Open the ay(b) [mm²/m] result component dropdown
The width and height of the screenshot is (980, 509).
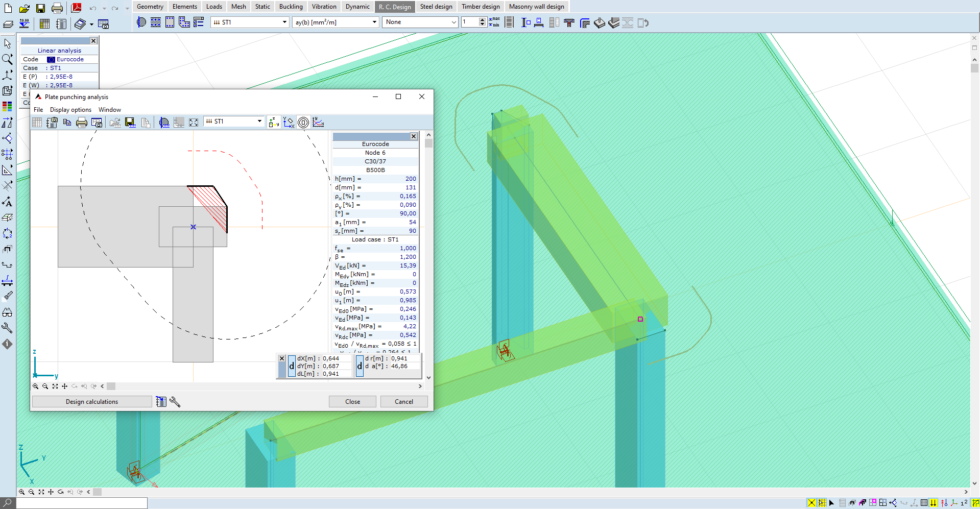374,22
